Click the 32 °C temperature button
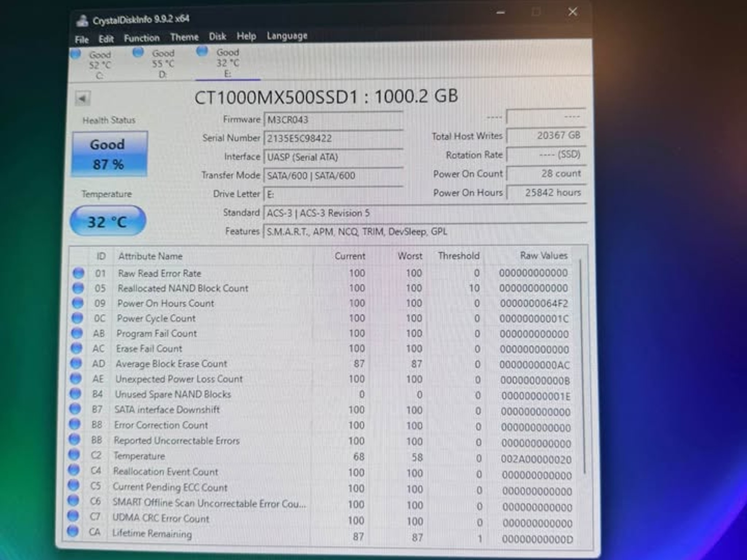747x560 pixels. 108,221
